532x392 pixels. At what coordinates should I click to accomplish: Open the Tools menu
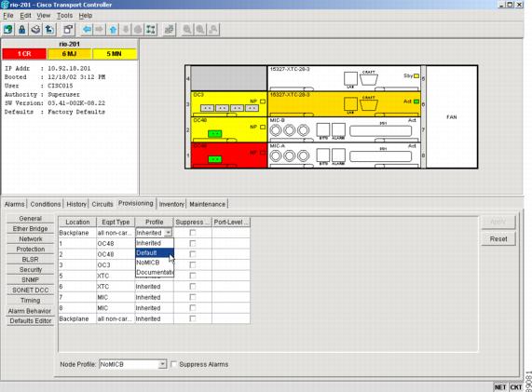[64, 16]
